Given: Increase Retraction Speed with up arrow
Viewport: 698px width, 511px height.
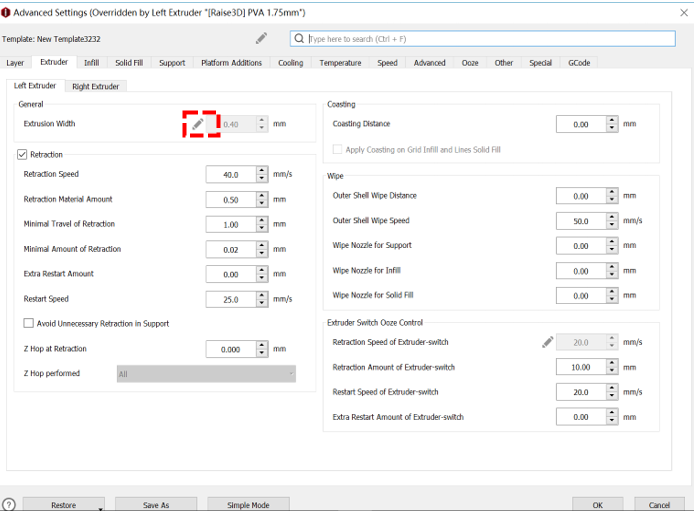Looking at the screenshot, I should (x=262, y=170).
